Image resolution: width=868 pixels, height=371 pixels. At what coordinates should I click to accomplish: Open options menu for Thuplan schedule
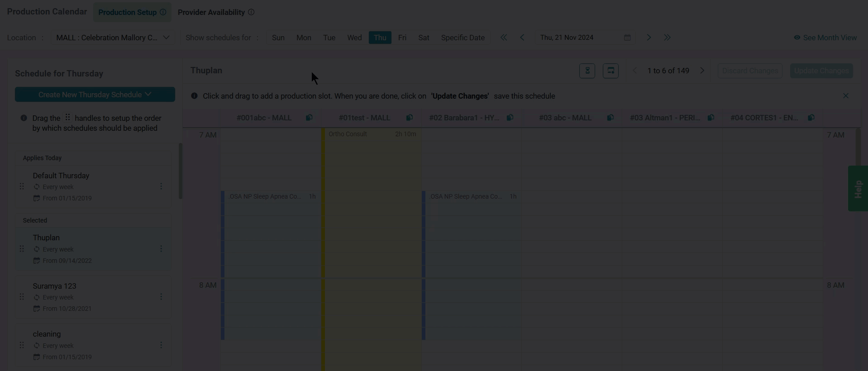pos(161,249)
